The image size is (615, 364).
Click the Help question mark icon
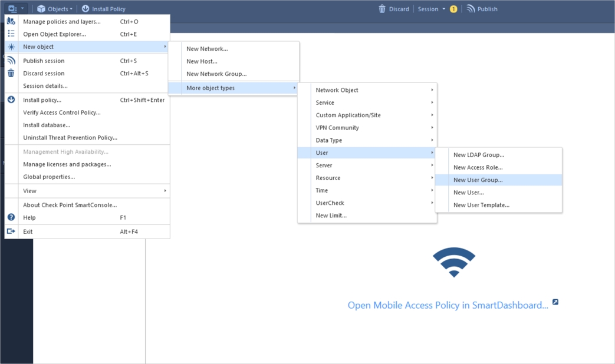[x=11, y=217]
